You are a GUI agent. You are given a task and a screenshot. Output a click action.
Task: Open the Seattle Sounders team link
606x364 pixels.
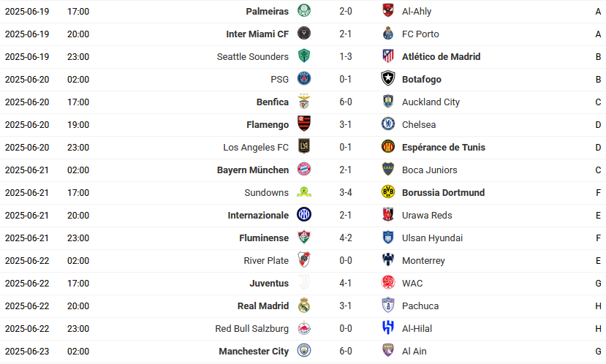253,57
